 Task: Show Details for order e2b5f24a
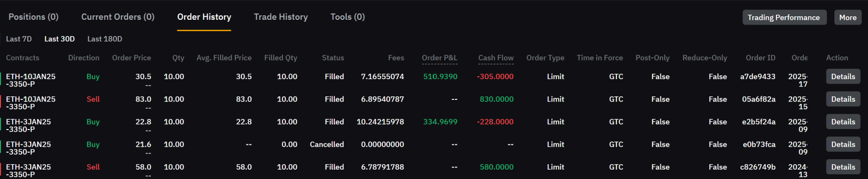[x=843, y=122]
